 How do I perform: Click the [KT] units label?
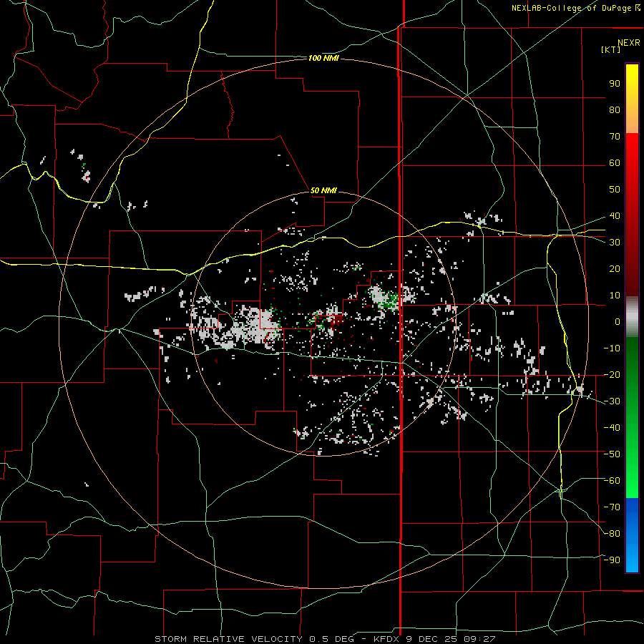[x=610, y=49]
